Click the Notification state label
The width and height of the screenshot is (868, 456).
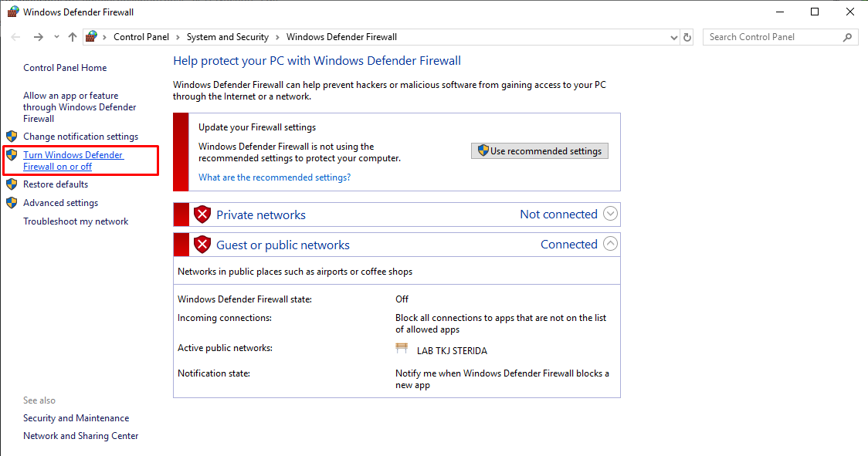click(x=214, y=373)
